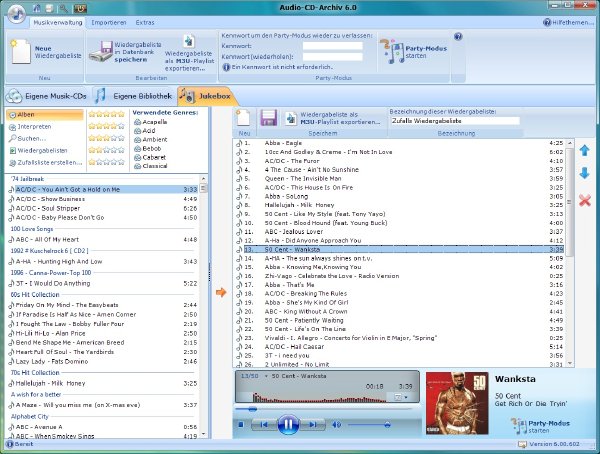Skip to previous track in player

click(x=264, y=425)
